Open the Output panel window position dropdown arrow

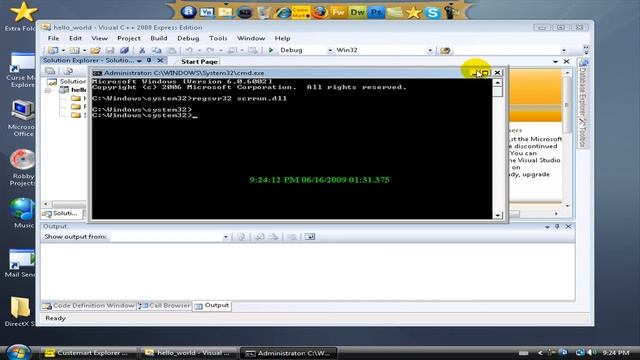[x=547, y=227]
